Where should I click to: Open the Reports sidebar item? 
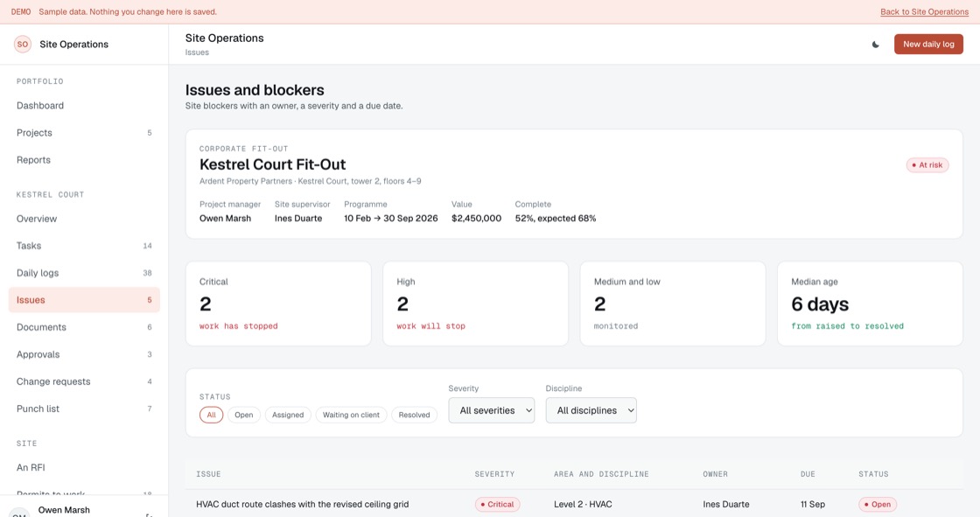click(x=84, y=160)
